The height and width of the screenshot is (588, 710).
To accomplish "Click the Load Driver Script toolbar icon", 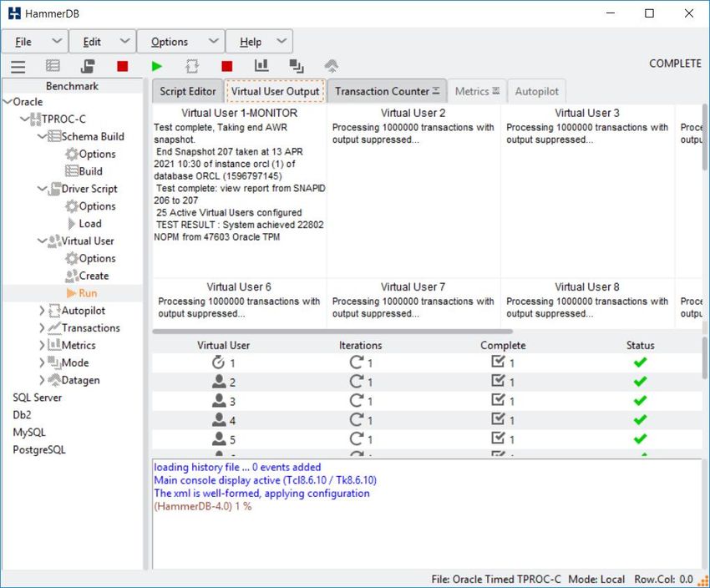I will [x=88, y=66].
